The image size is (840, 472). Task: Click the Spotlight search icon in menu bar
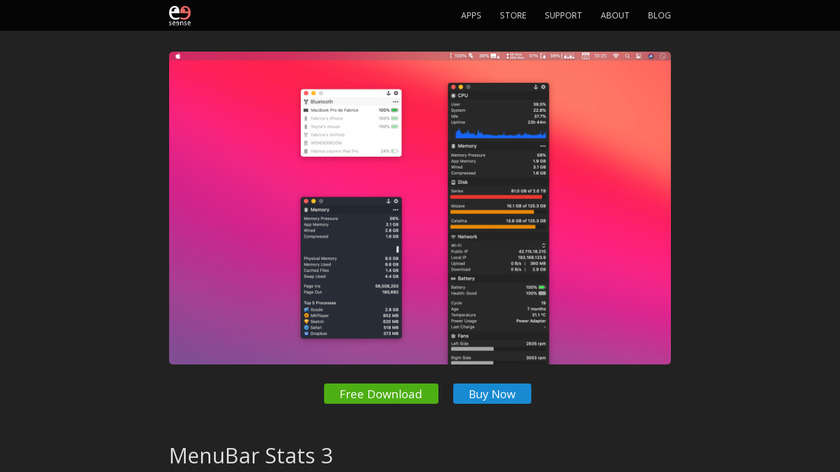627,56
